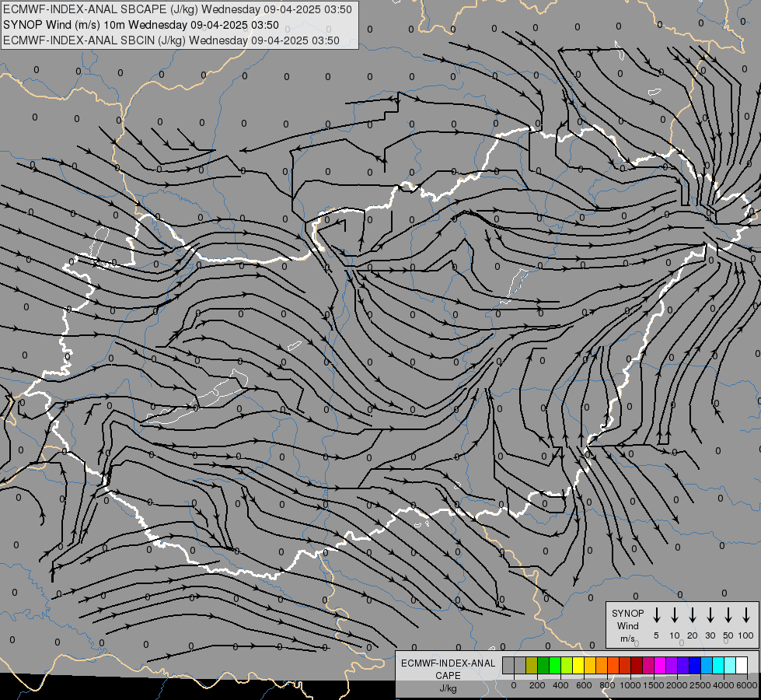Viewport: 761px width, 700px height.
Task: Choose the deep blue swatch before 2500
Action: click(694, 665)
